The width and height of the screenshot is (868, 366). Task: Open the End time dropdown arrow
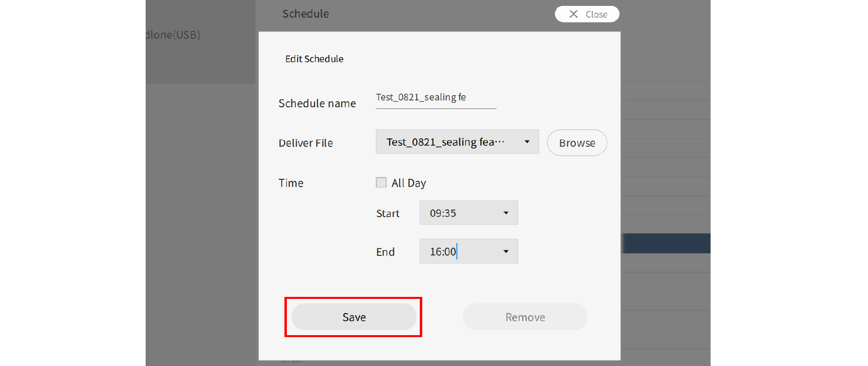tap(506, 251)
